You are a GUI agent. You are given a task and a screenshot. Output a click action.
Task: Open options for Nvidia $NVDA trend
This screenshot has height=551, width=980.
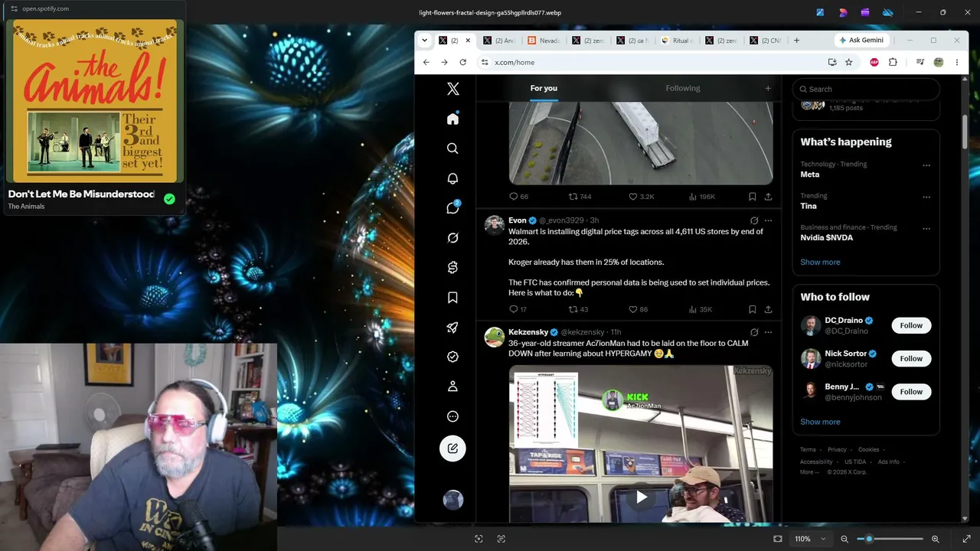(926, 228)
